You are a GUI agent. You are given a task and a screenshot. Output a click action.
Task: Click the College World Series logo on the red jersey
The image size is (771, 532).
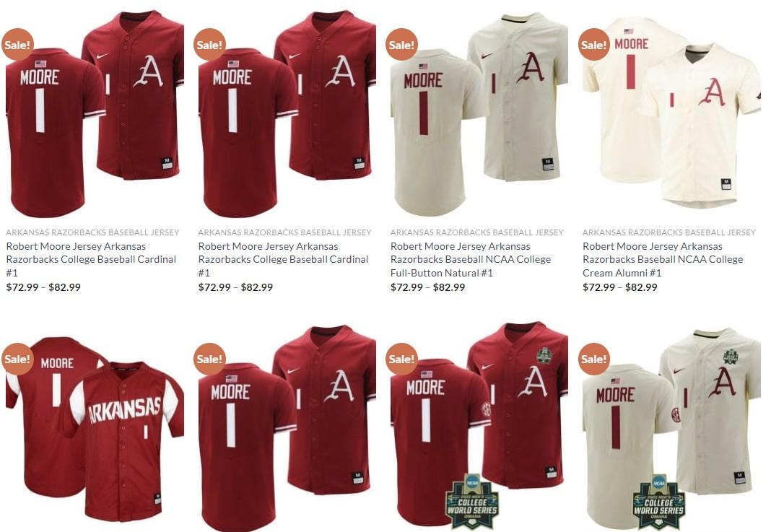tap(471, 502)
